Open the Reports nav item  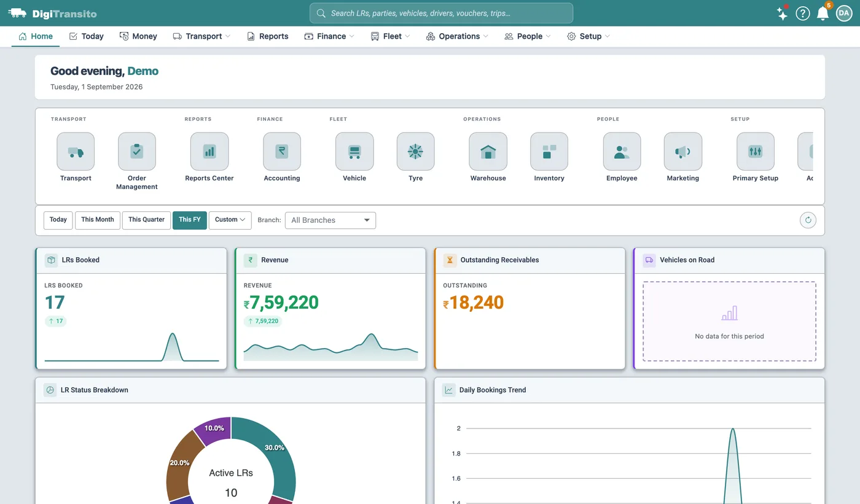[267, 36]
